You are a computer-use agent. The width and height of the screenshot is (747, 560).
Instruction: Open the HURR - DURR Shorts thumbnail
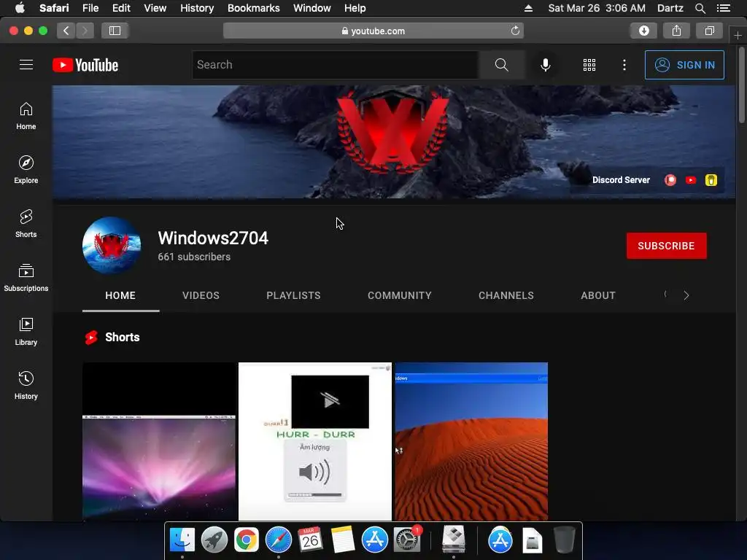tap(315, 441)
